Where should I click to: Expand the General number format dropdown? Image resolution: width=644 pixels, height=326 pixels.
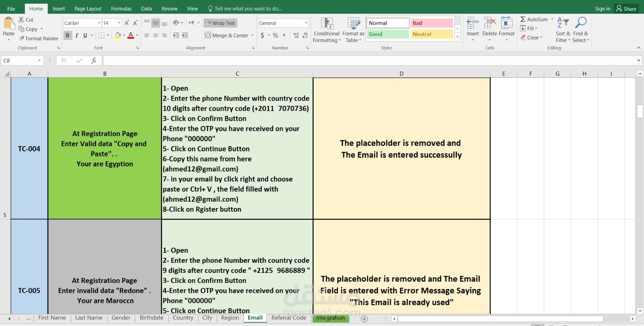click(306, 23)
